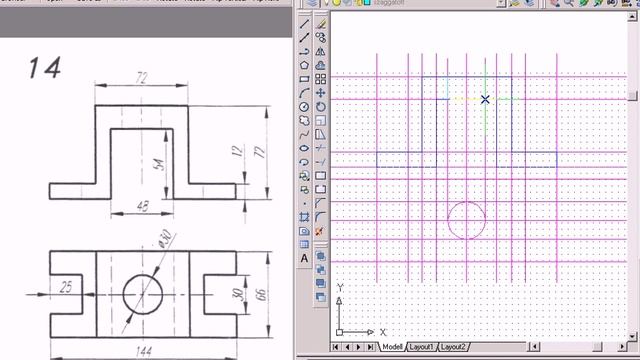Click the Copy Object tool
Image resolution: width=640 pixels, height=360 pixels.
click(321, 38)
